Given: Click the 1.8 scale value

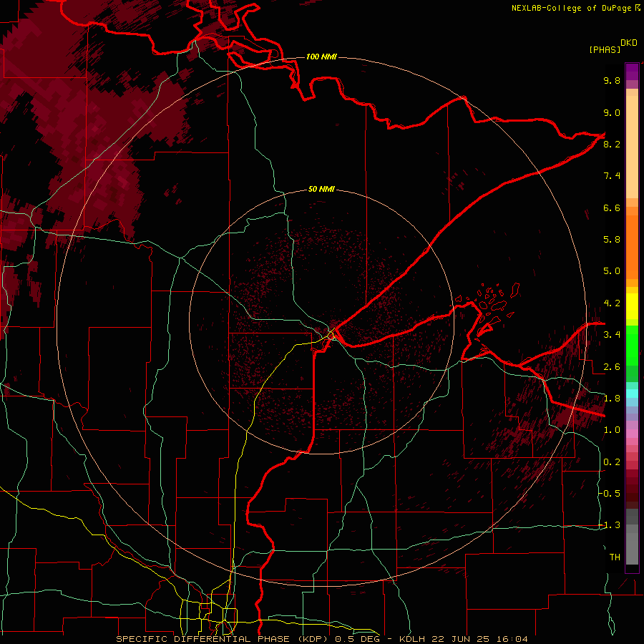Looking at the screenshot, I should point(612,399).
